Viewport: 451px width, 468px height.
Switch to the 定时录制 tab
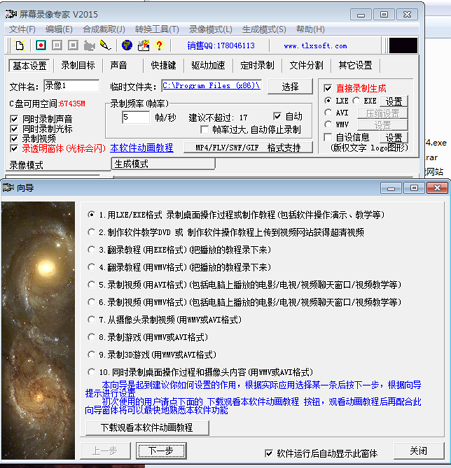tap(257, 65)
